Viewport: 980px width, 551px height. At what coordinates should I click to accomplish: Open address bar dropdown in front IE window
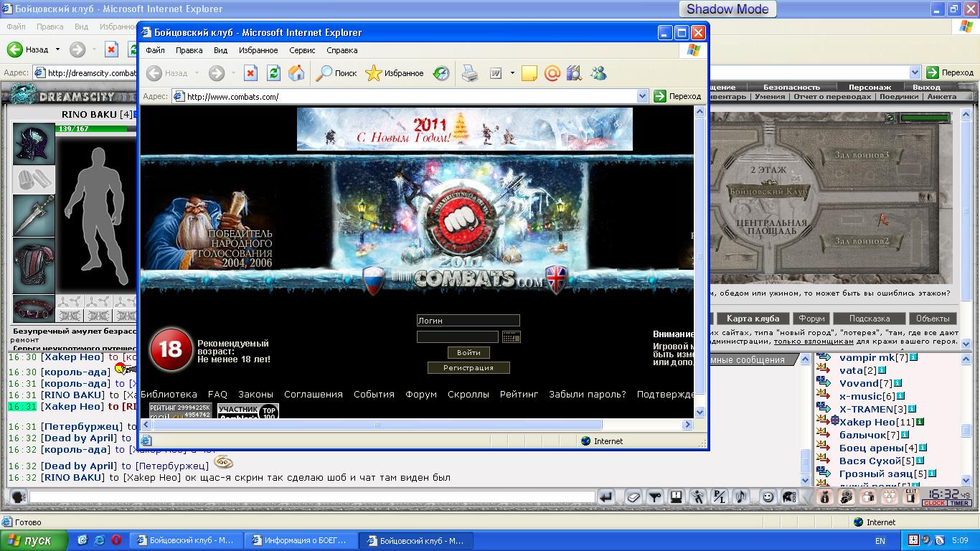(642, 96)
